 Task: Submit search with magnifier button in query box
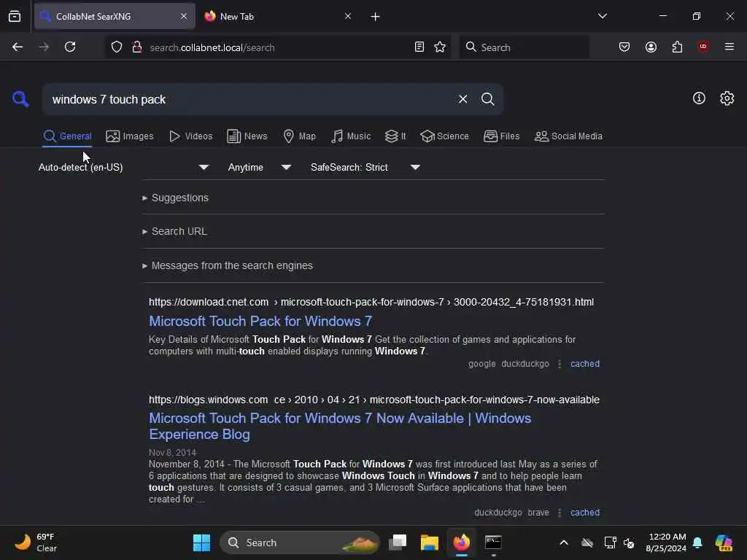tap(487, 99)
